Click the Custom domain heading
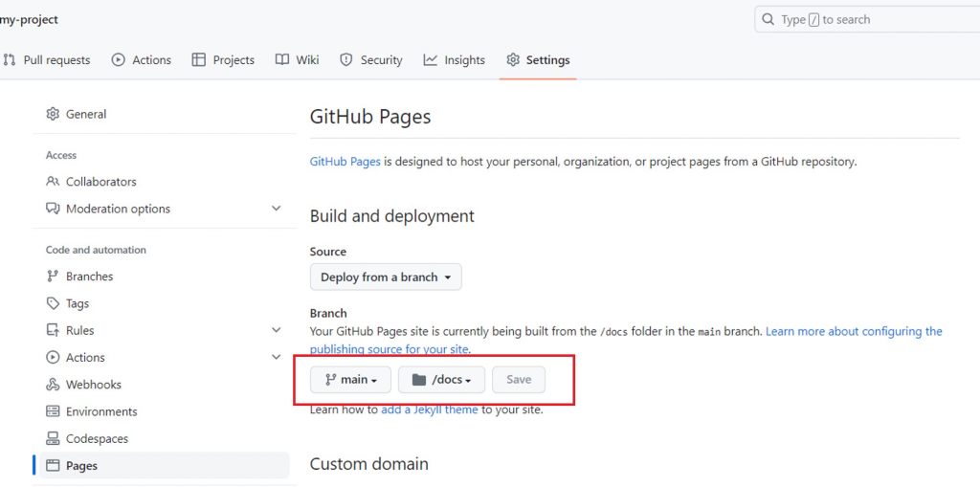 tap(368, 464)
